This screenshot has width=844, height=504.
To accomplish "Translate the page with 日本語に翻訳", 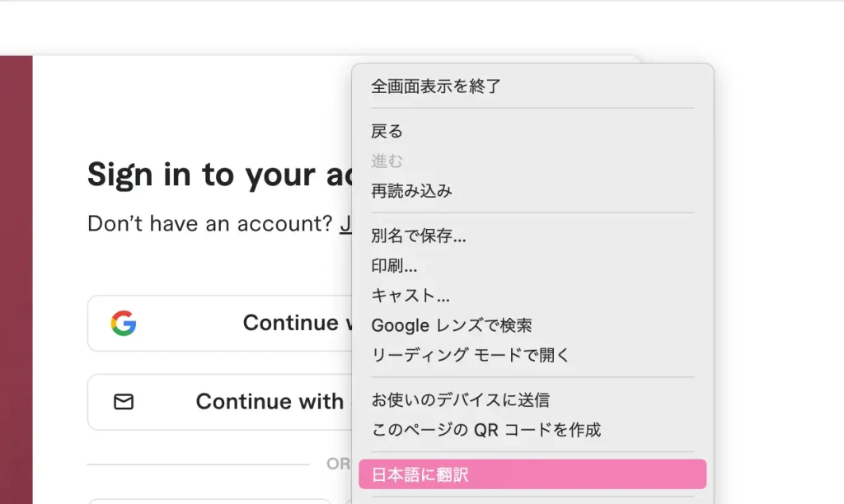I will (x=420, y=474).
